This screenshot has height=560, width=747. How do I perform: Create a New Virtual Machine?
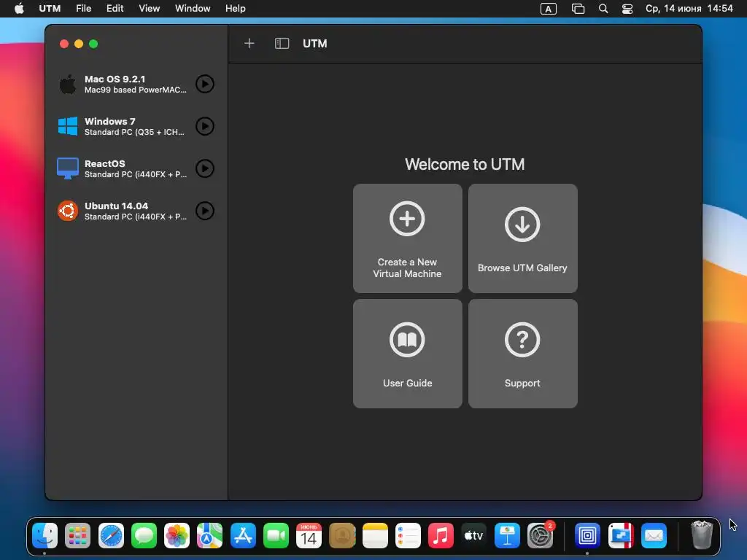point(407,238)
